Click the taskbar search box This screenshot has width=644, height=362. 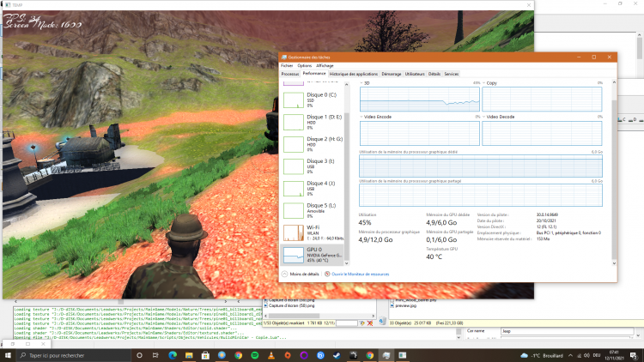pyautogui.click(x=77, y=354)
